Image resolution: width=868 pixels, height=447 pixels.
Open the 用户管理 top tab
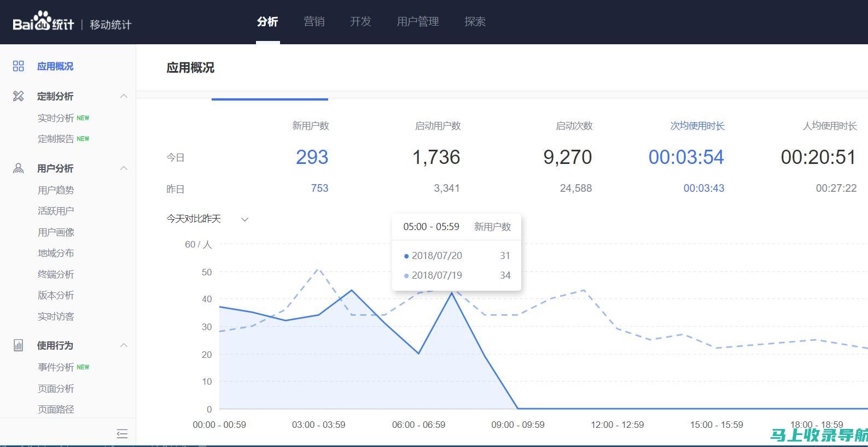point(418,21)
